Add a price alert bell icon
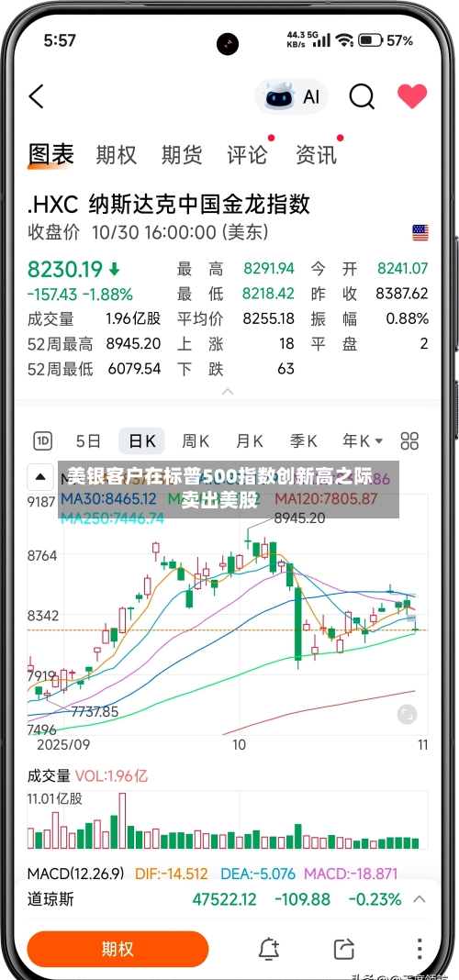Viewport: 459px width, 980px height. click(269, 950)
